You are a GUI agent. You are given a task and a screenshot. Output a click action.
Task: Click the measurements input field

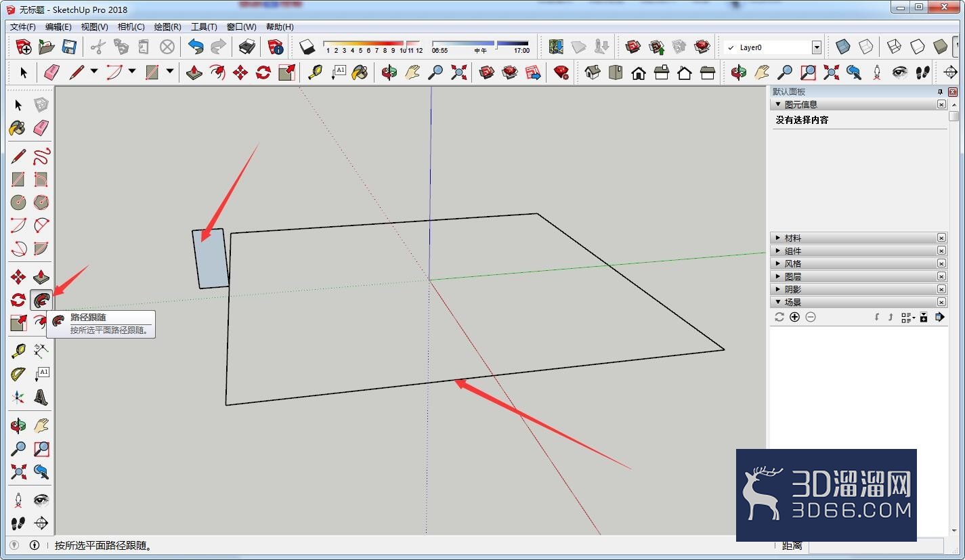coord(876,545)
